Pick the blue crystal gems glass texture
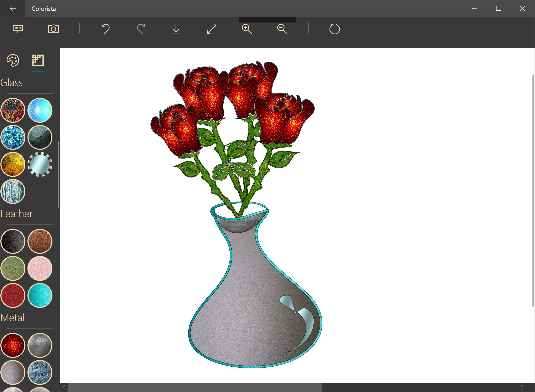535x392 pixels. 13,137
